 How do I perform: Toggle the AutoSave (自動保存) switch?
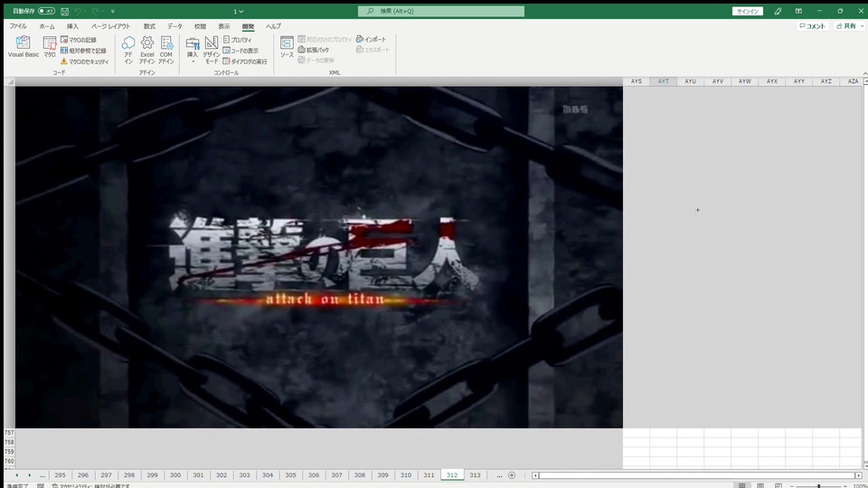[46, 11]
